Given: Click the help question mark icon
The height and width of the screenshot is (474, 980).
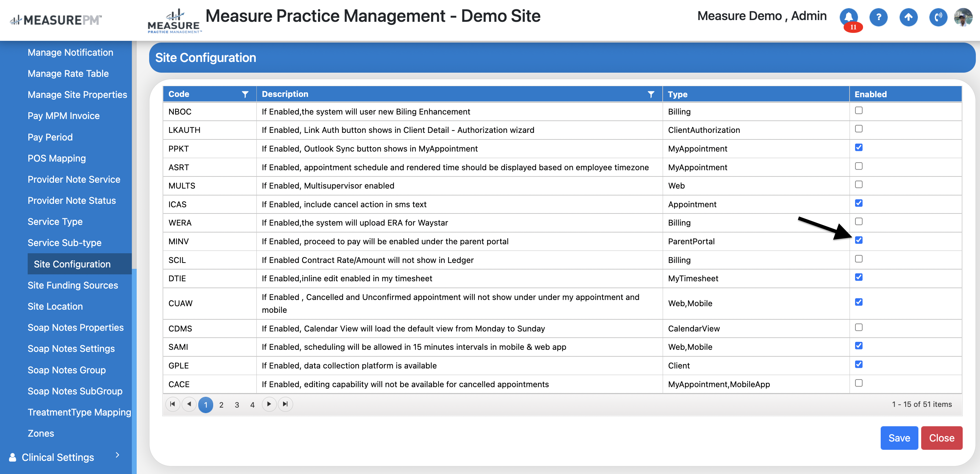Looking at the screenshot, I should coord(878,17).
